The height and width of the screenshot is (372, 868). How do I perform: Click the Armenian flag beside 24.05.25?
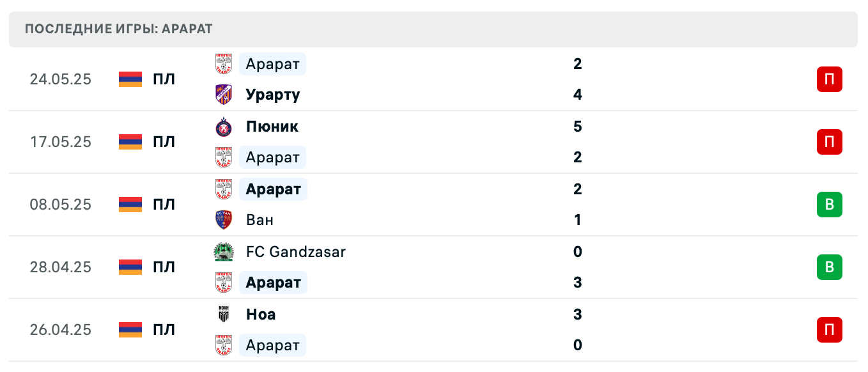pos(130,79)
